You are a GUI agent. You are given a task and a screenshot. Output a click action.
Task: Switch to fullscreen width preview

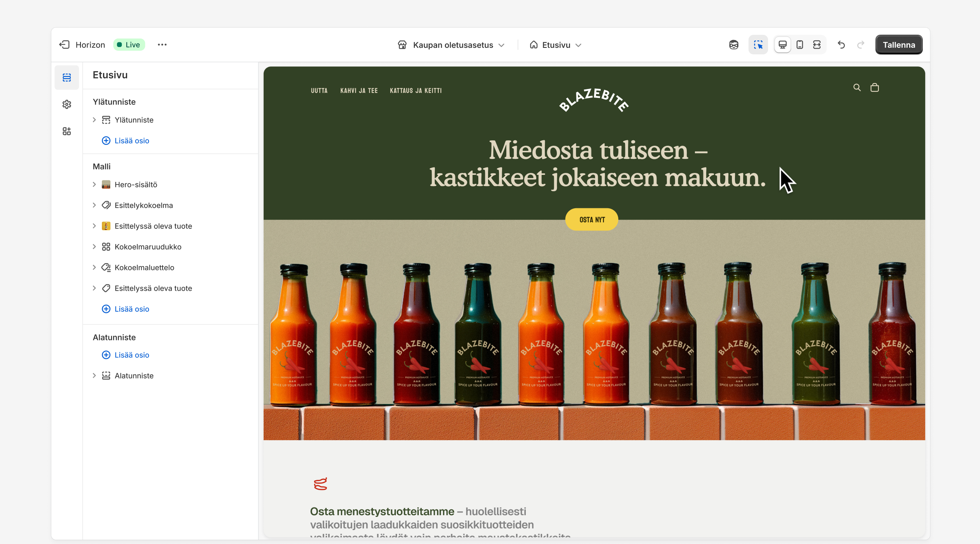pyautogui.click(x=817, y=45)
